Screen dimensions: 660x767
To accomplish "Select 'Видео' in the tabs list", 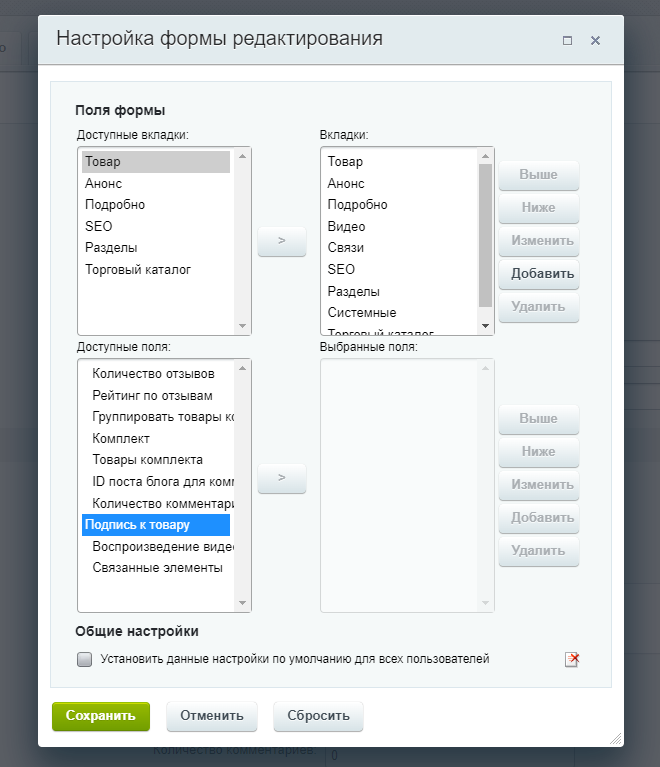I will (346, 226).
